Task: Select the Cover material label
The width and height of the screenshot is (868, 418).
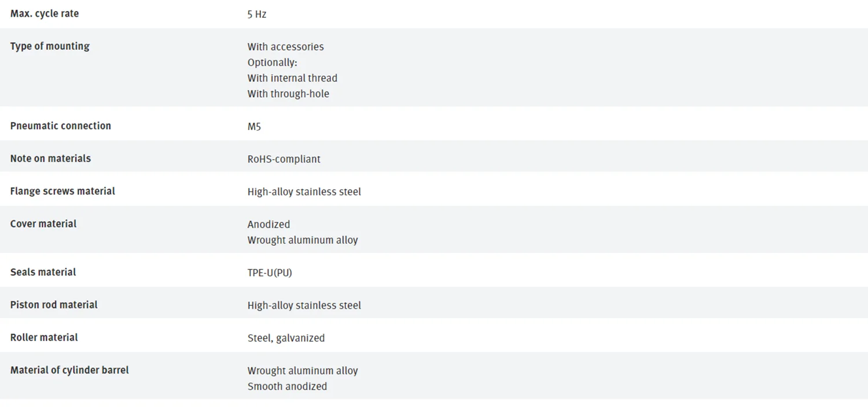Action: (43, 224)
